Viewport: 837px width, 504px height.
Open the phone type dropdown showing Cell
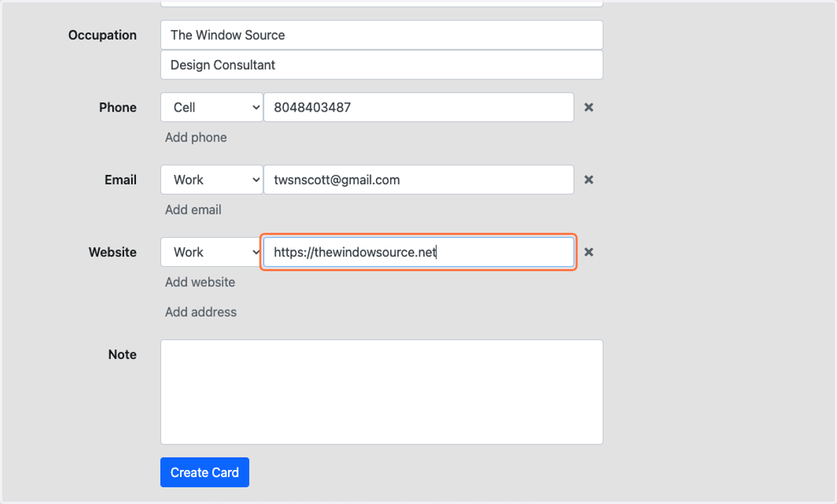[x=211, y=107]
